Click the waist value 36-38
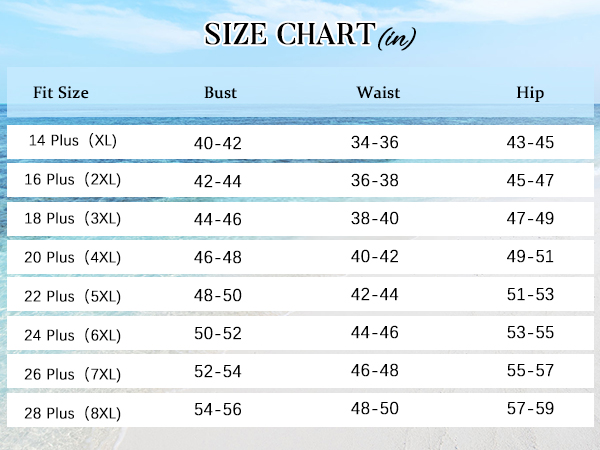Image resolution: width=600 pixels, height=450 pixels. [x=375, y=180]
